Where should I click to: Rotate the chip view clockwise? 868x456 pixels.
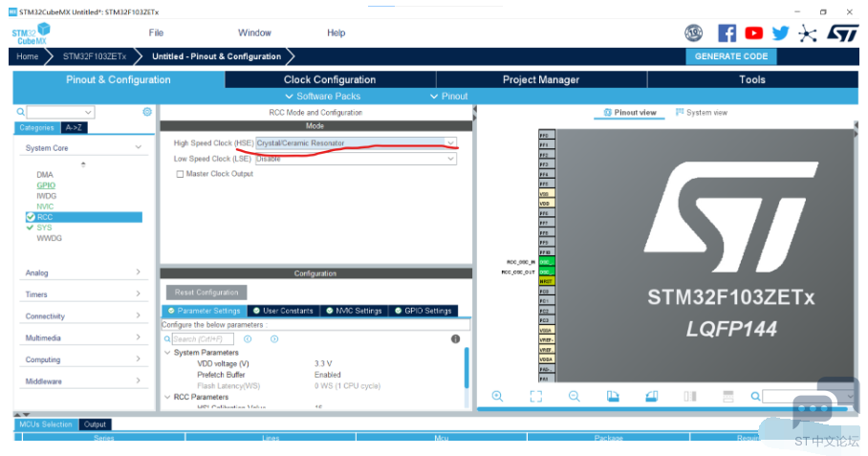coord(613,396)
